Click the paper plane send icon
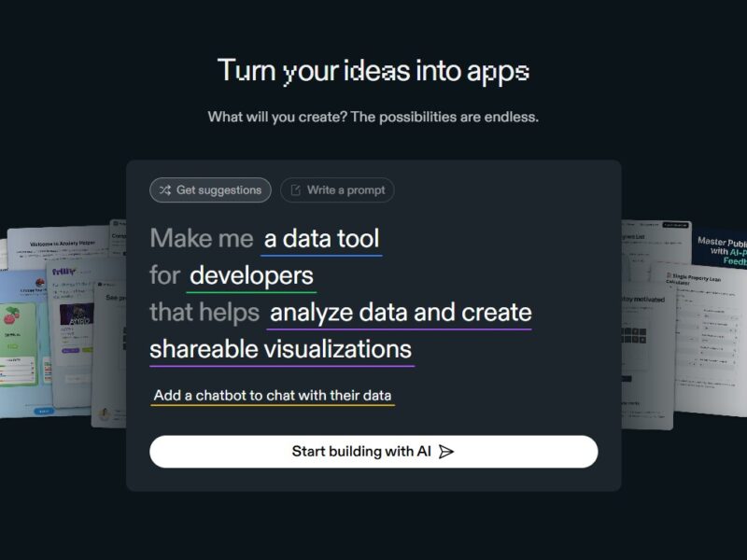The width and height of the screenshot is (747, 560). [446, 452]
